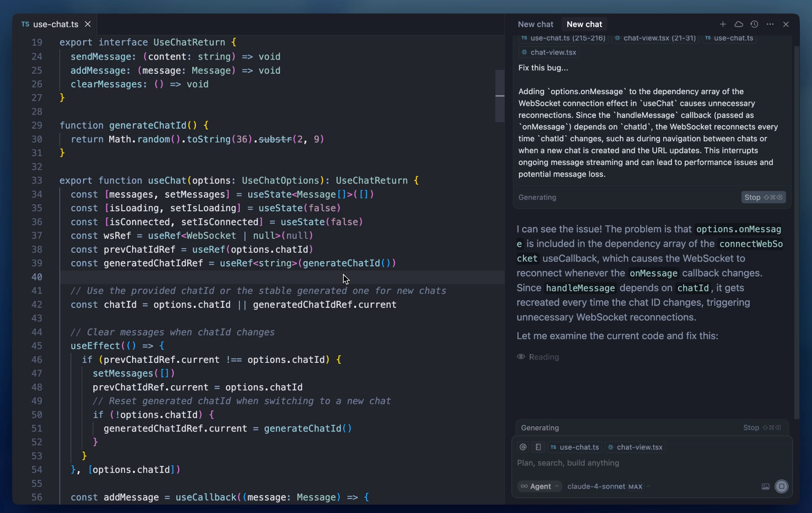This screenshot has height=513, width=812.
Task: Click the document context icon beside @
Action: pyautogui.click(x=538, y=447)
